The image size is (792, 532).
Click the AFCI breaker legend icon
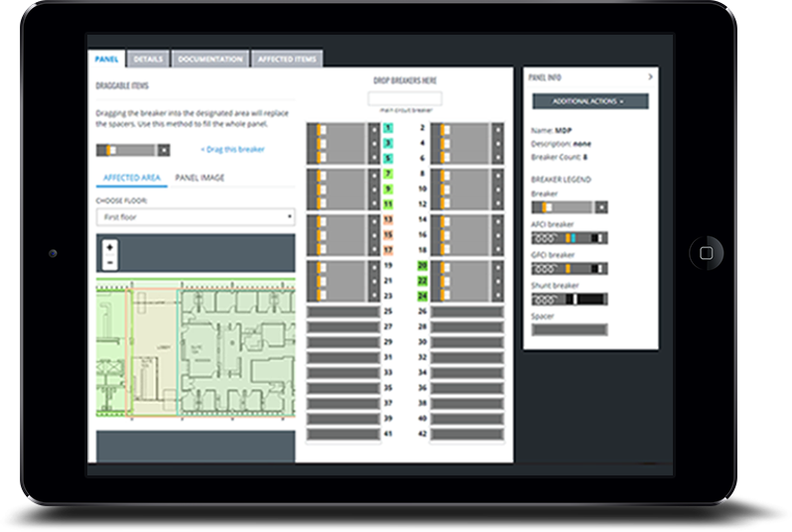tap(570, 238)
